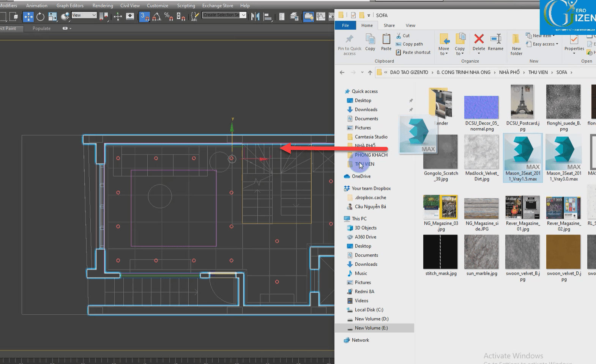Select the swoon_velvet_D.jpg brown swatch file
This screenshot has width=596, height=364.
[x=564, y=258]
